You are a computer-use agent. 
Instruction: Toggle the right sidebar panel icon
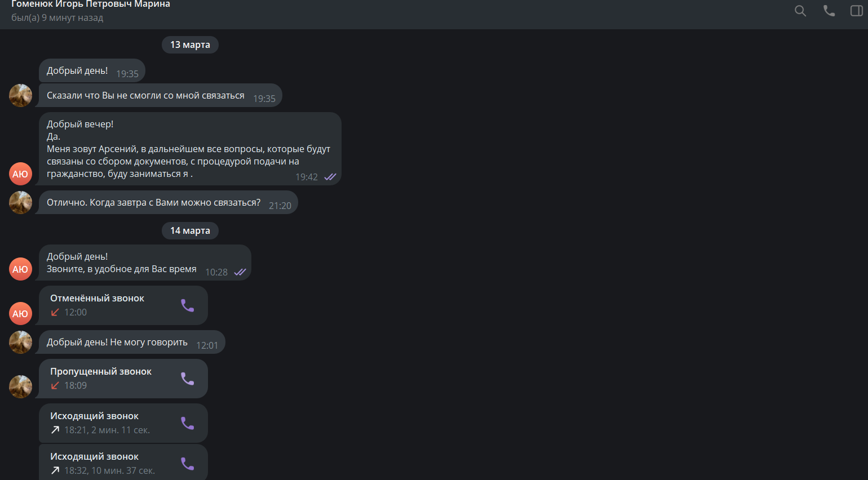(857, 11)
